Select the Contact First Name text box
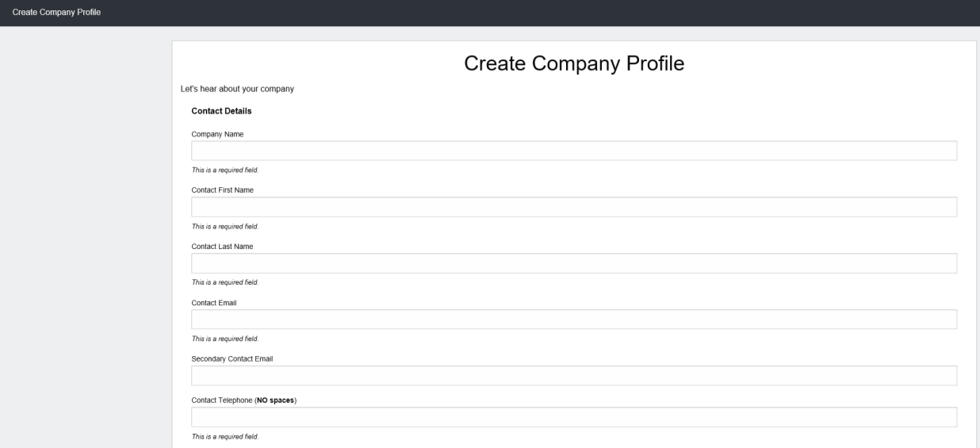This screenshot has height=448, width=980. click(x=574, y=207)
